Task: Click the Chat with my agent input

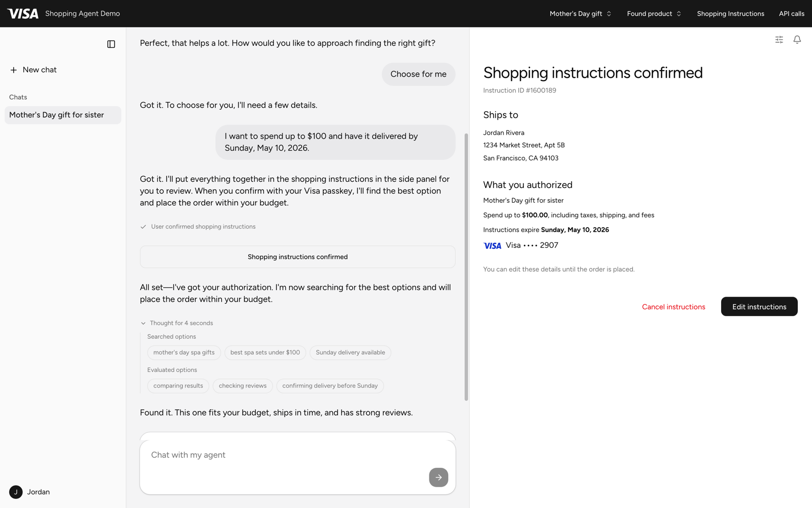Action: tap(297, 467)
